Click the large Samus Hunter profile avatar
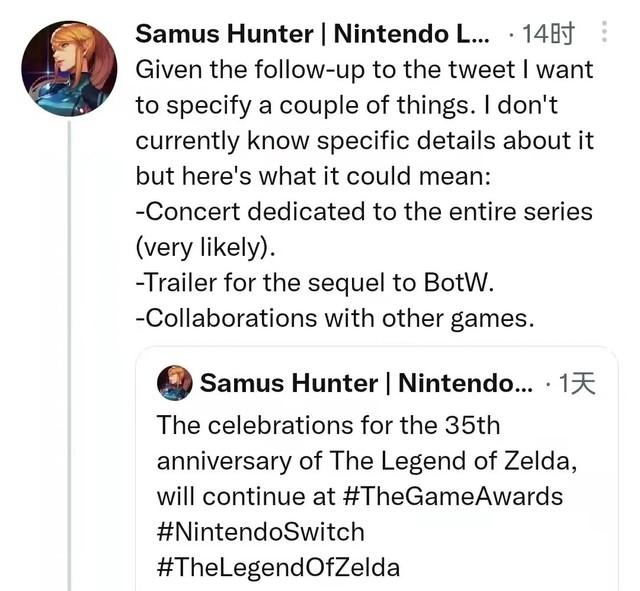Image resolution: width=640 pixels, height=591 pixels. [x=68, y=68]
